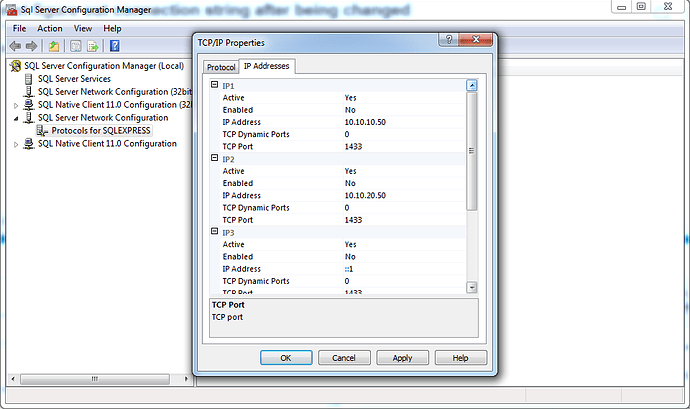Screen dimensions: 690x409
Task: Click the IP3 Active value Yes
Action: pyautogui.click(x=350, y=244)
